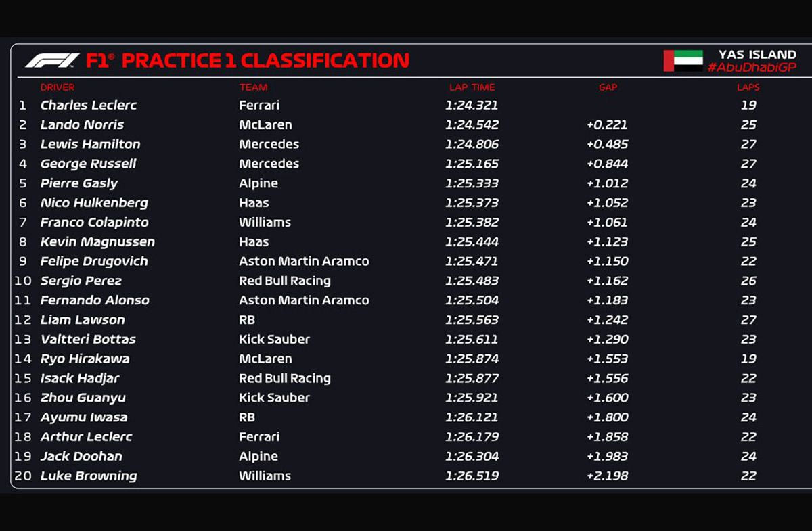The width and height of the screenshot is (812, 531).
Task: Click the F1 logo icon
Action: click(52, 61)
